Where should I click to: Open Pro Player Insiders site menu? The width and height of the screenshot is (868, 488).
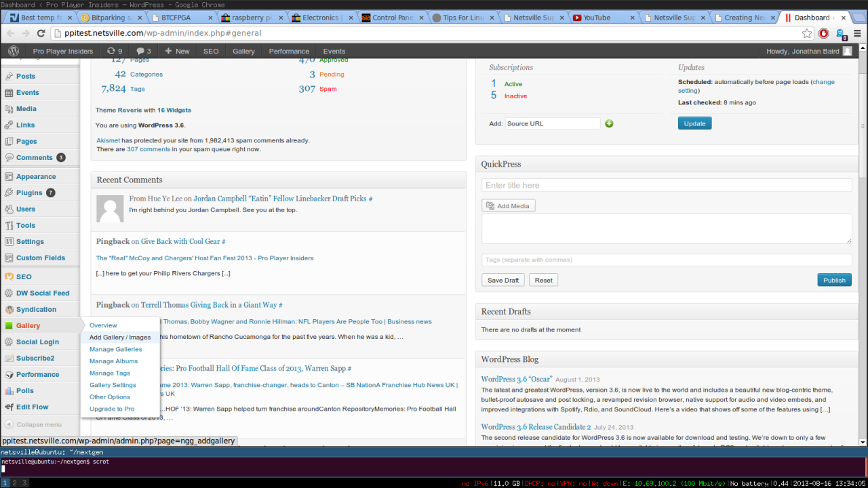coord(62,51)
